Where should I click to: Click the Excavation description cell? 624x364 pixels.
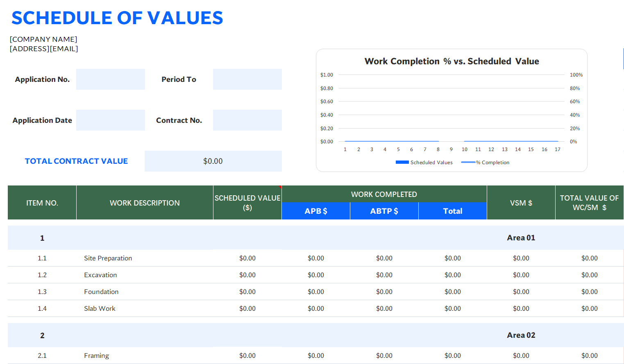[x=145, y=275]
